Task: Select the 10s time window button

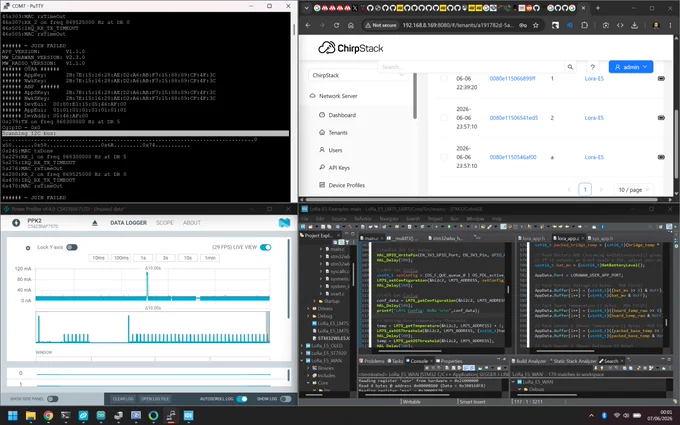Action: click(187, 258)
